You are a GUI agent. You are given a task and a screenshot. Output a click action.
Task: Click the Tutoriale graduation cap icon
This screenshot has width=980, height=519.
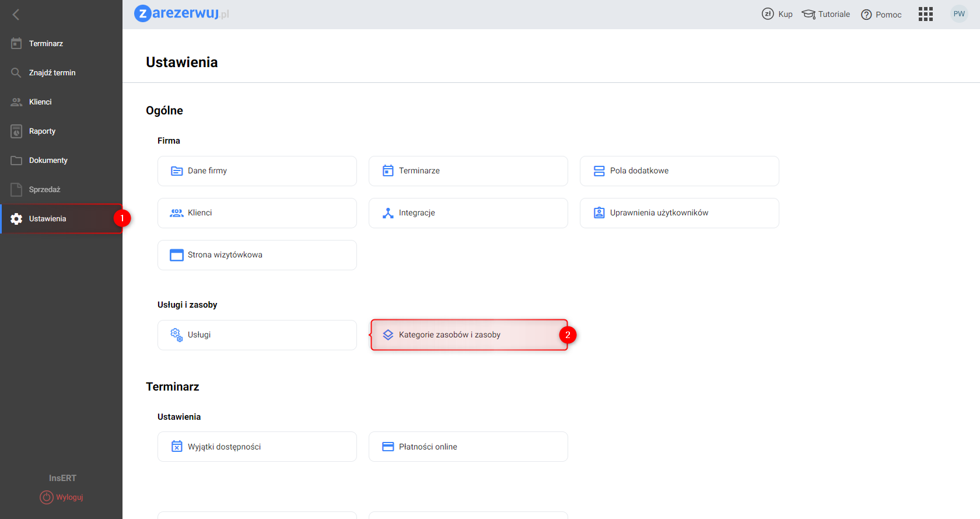pyautogui.click(x=808, y=14)
